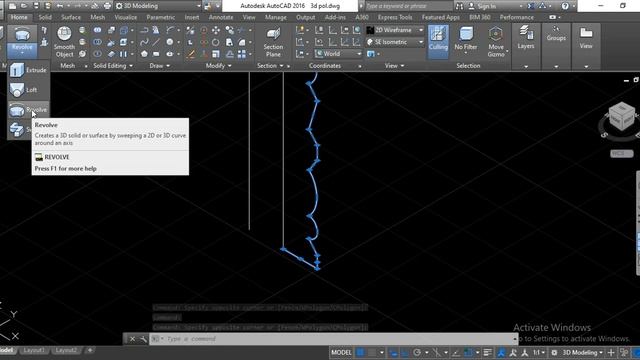Viewport: 640px width, 360px height.
Task: Click the Array tool in Modify panel
Action: 242,53
